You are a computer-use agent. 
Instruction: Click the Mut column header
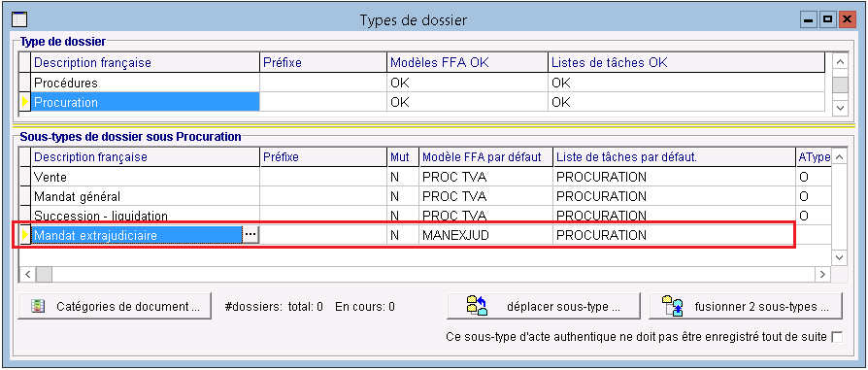click(403, 157)
